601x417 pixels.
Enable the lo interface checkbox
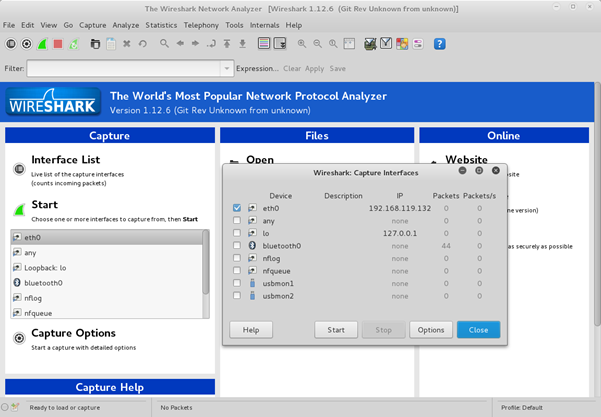[236, 233]
